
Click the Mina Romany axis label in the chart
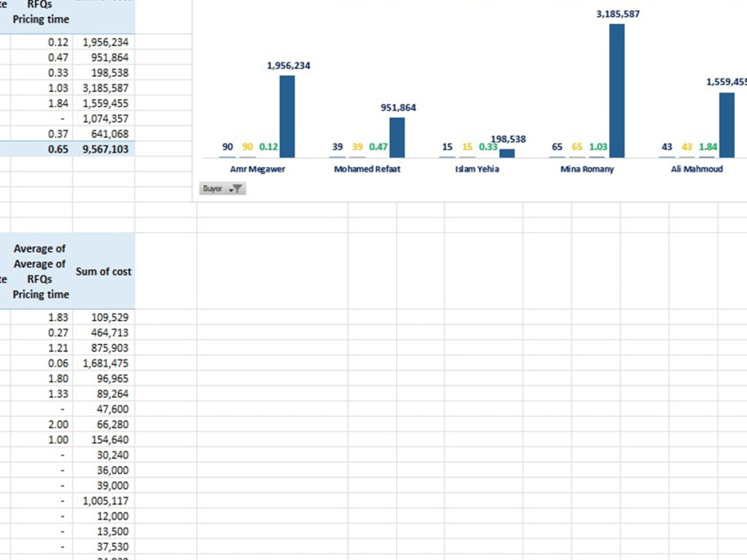(587, 169)
